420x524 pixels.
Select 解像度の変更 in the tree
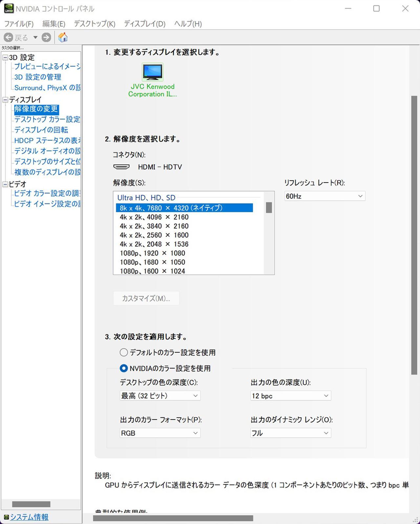point(36,109)
